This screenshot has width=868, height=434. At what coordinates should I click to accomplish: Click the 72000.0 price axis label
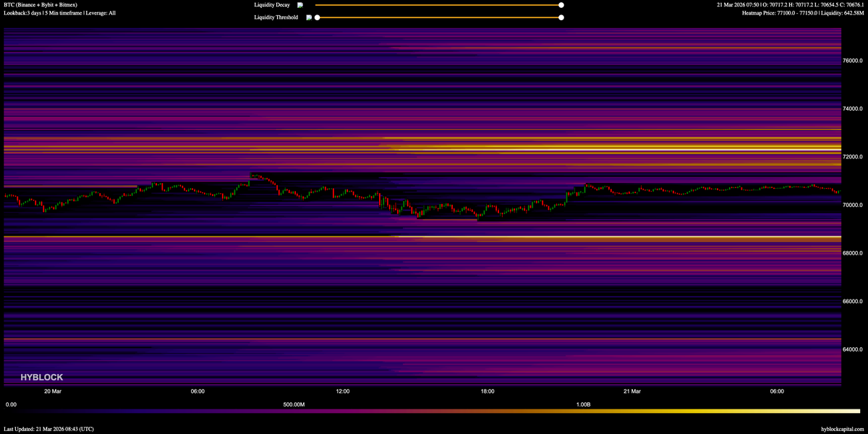point(852,157)
